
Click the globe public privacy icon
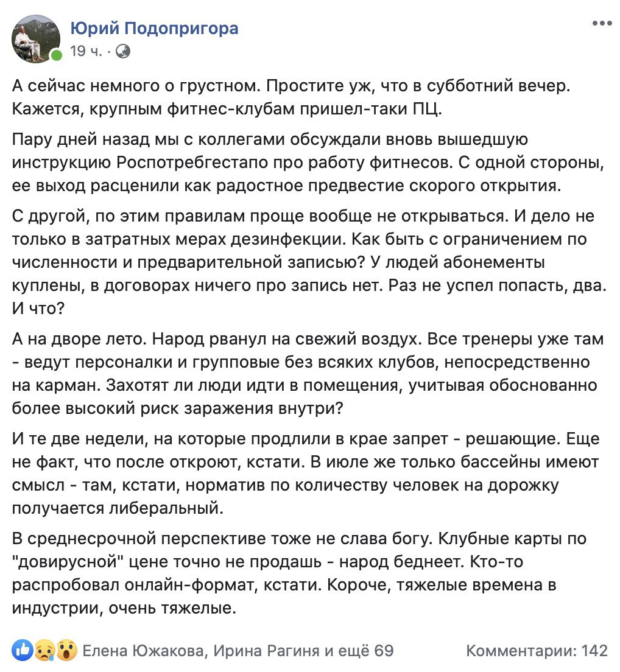point(122,51)
